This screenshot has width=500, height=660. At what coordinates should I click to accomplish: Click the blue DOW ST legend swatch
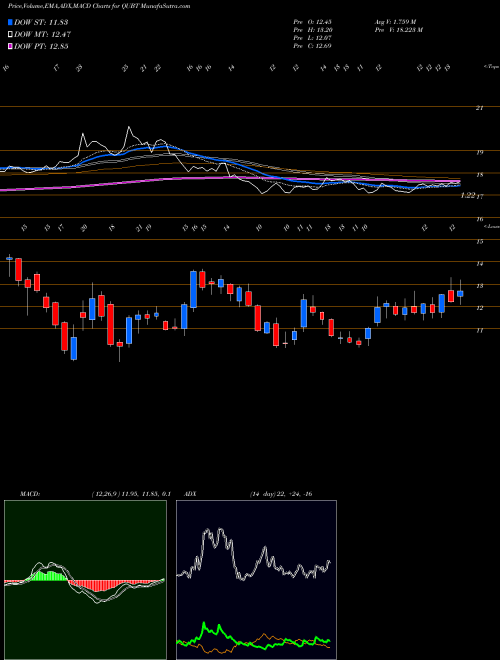pos(10,22)
